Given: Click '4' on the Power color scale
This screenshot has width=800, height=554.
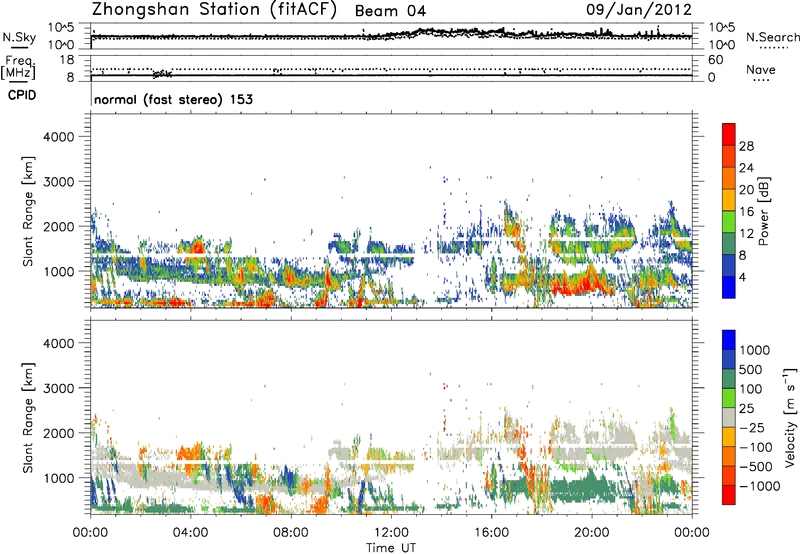Looking at the screenshot, I should click(743, 277).
